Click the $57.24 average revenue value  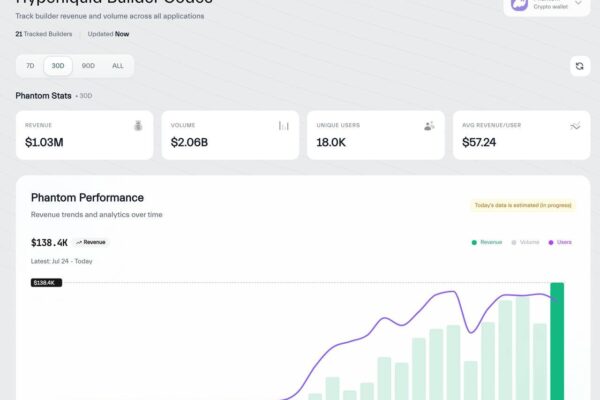tap(479, 142)
